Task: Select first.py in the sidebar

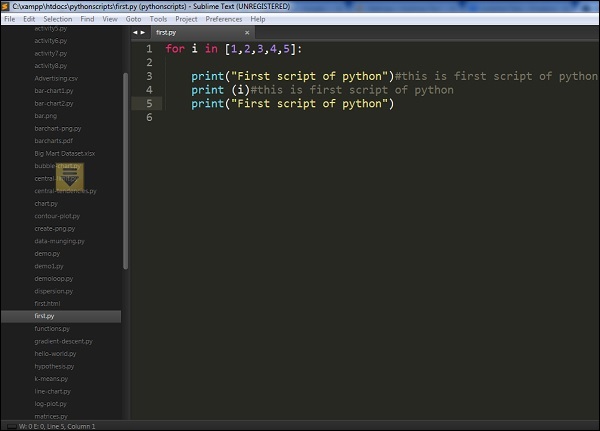Action: click(61, 316)
